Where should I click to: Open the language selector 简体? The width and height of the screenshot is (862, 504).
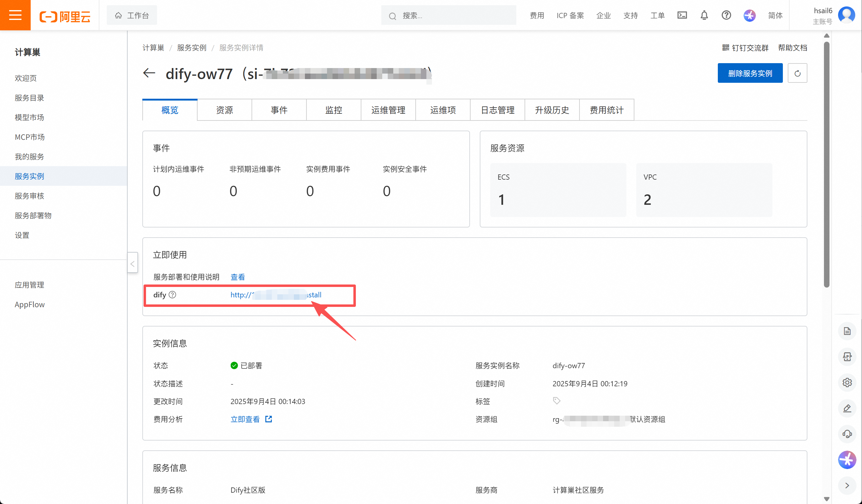[x=775, y=15]
